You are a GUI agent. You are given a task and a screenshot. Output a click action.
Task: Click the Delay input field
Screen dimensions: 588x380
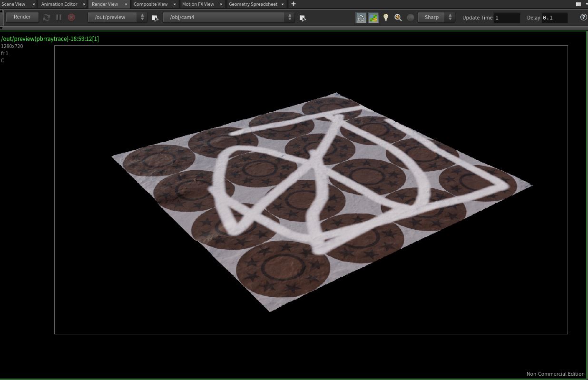[555, 18]
